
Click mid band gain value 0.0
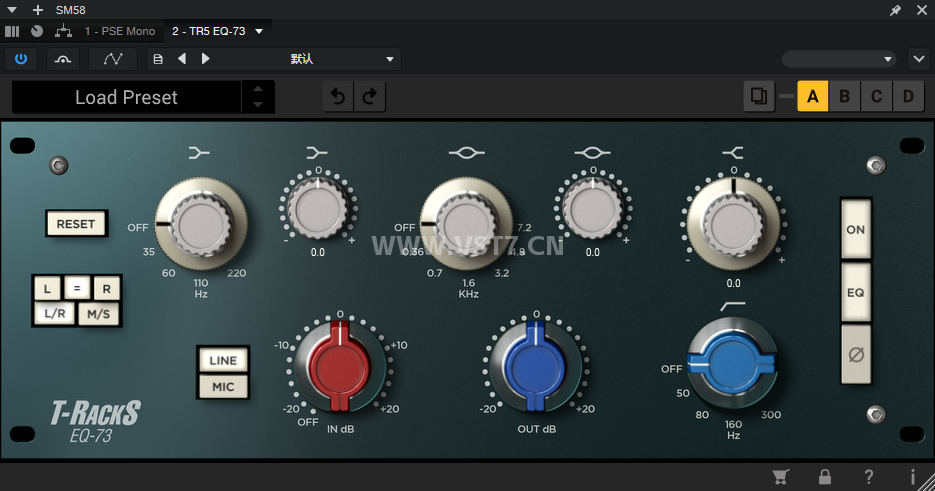(593, 252)
